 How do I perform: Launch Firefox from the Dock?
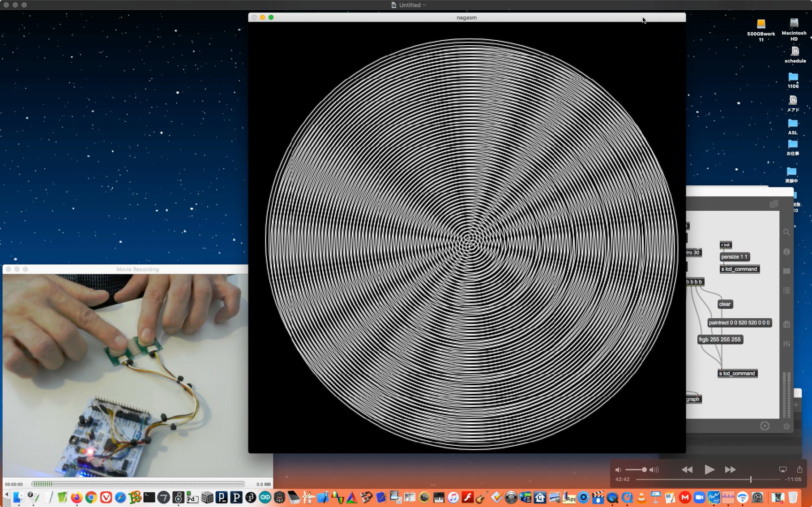click(x=77, y=497)
